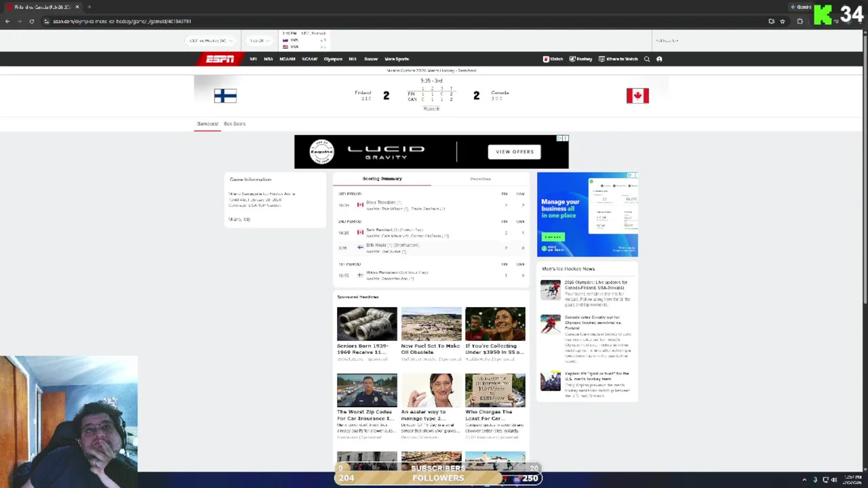This screenshot has width=868, height=488.
Task: Open the browser extensions puzzle icon
Action: click(x=800, y=21)
